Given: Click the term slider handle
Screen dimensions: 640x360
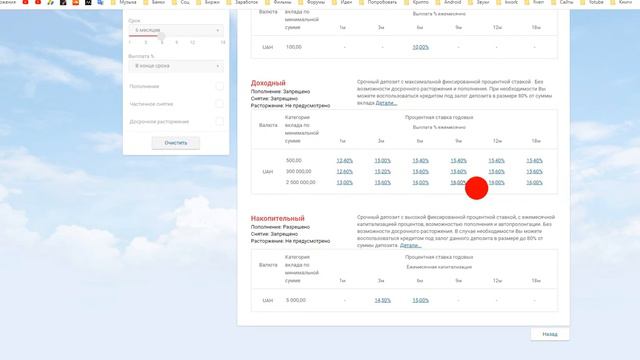Looking at the screenshot, I should click(x=162, y=36).
